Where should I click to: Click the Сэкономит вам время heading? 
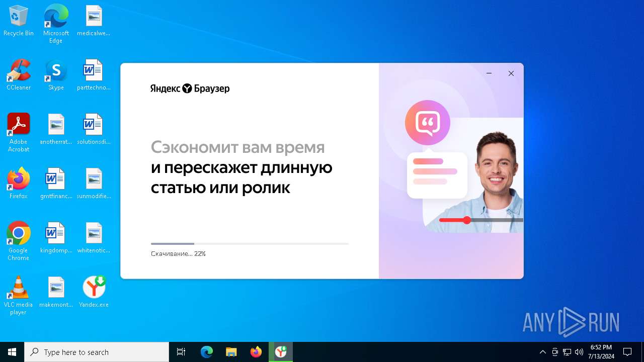tap(238, 147)
